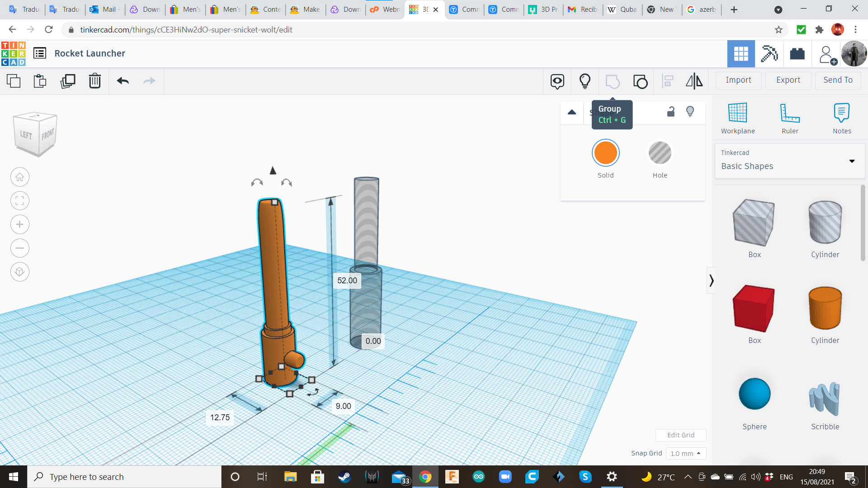Toggle shape visibility lightbulb in inspector
Image resolution: width=868 pixels, height=488 pixels.
pyautogui.click(x=690, y=112)
